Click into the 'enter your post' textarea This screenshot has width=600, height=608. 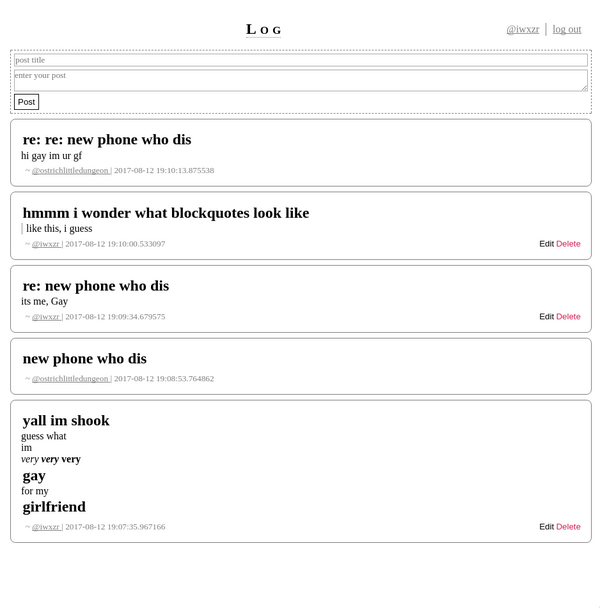(x=300, y=80)
